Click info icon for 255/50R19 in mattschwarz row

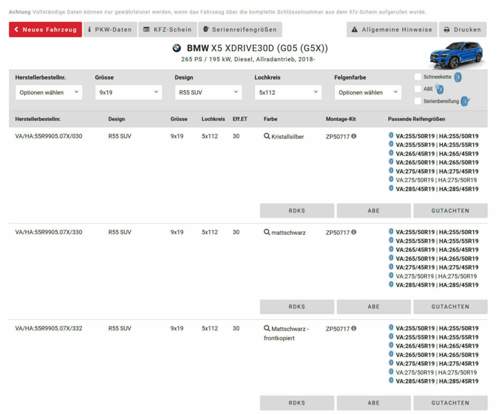pos(391,231)
